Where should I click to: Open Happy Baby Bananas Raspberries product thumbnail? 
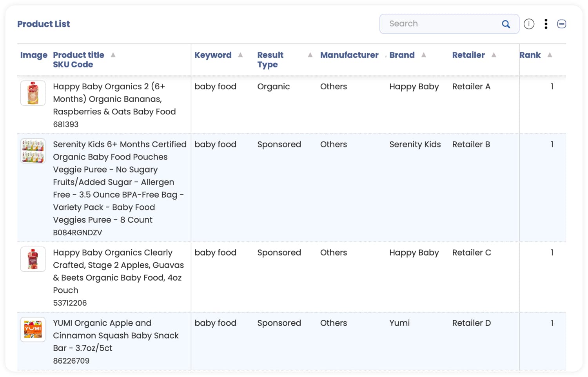[33, 93]
